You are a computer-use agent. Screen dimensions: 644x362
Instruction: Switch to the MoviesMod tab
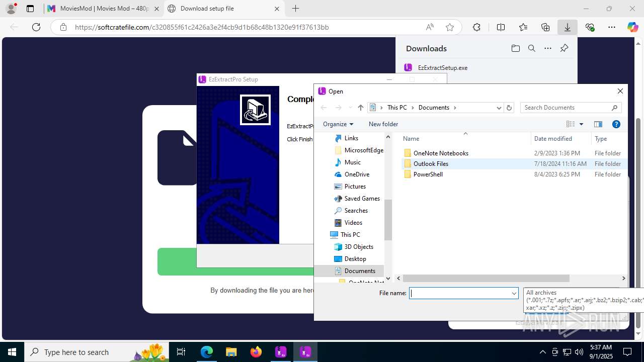[103, 9]
